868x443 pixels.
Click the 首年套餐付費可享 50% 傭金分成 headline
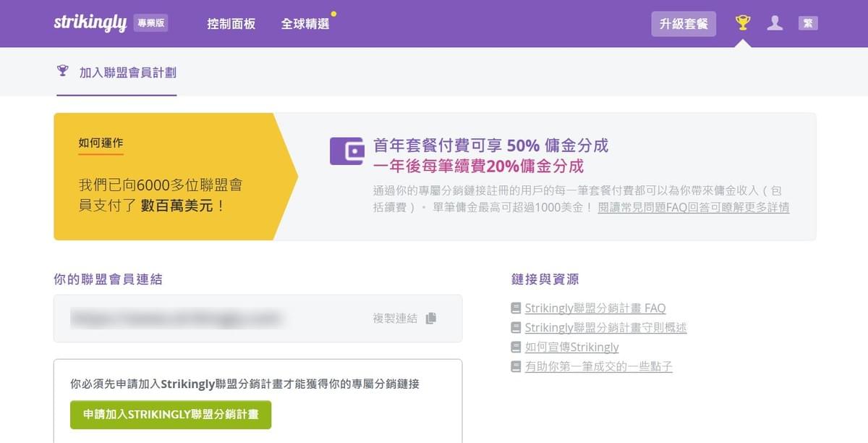click(490, 145)
